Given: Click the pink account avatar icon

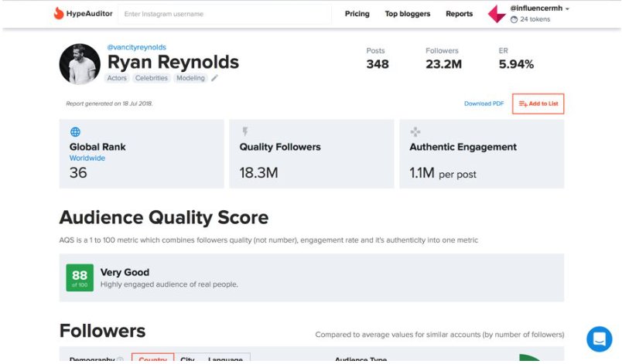Looking at the screenshot, I should (x=497, y=14).
